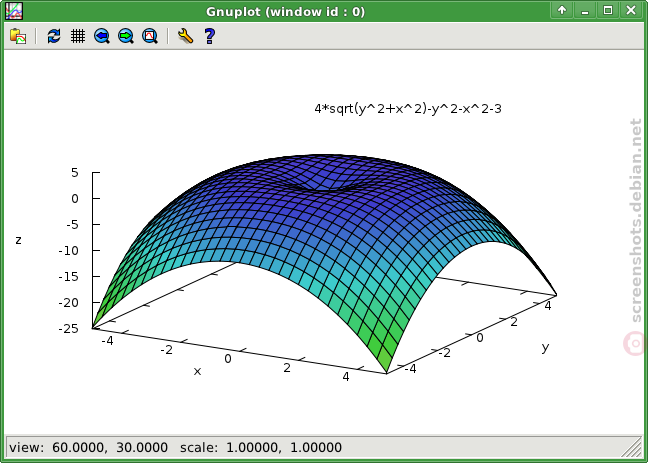Click the z-axis tick label -25
648x463 pixels.
pyautogui.click(x=68, y=329)
